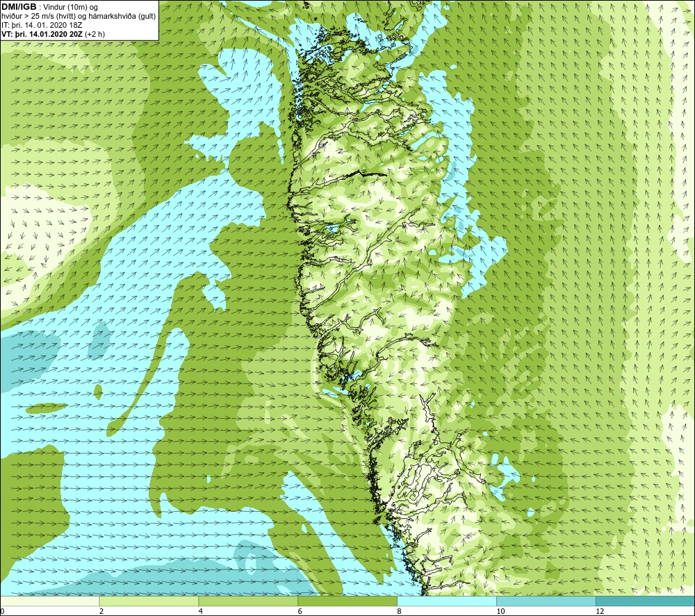Click the 2–4 m/s legend color swatch
Screen dimensions: 695x616
pyautogui.click(x=149, y=601)
